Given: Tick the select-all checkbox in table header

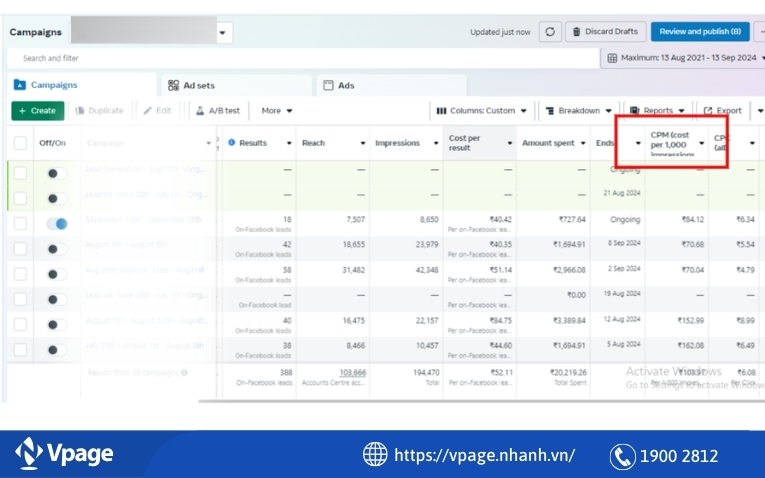Looking at the screenshot, I should 20,143.
